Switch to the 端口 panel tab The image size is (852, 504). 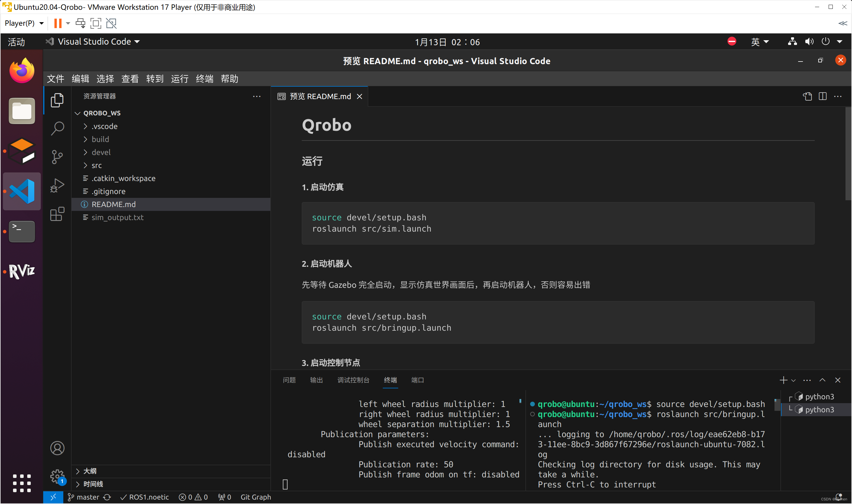pyautogui.click(x=417, y=380)
